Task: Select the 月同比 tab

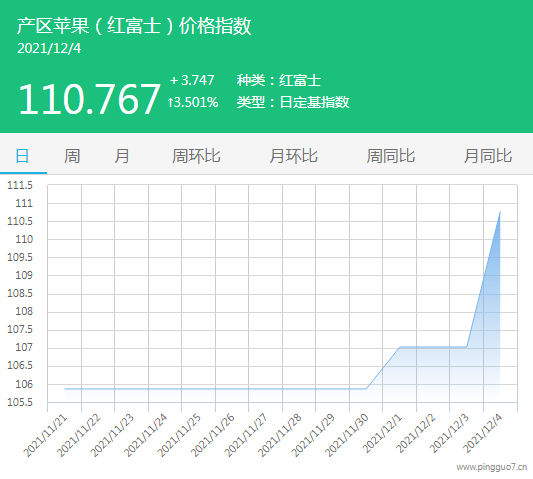Action: [488, 156]
